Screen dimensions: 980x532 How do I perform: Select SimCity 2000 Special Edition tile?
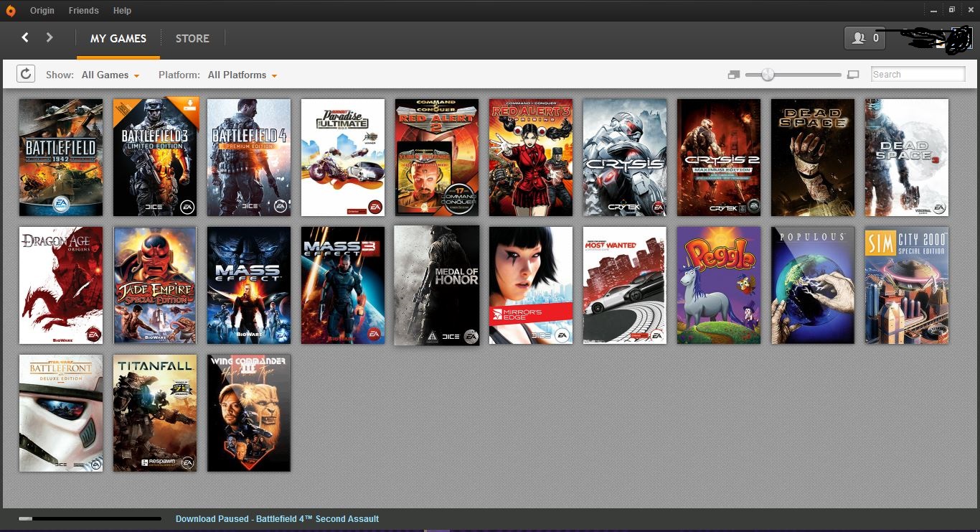click(907, 286)
